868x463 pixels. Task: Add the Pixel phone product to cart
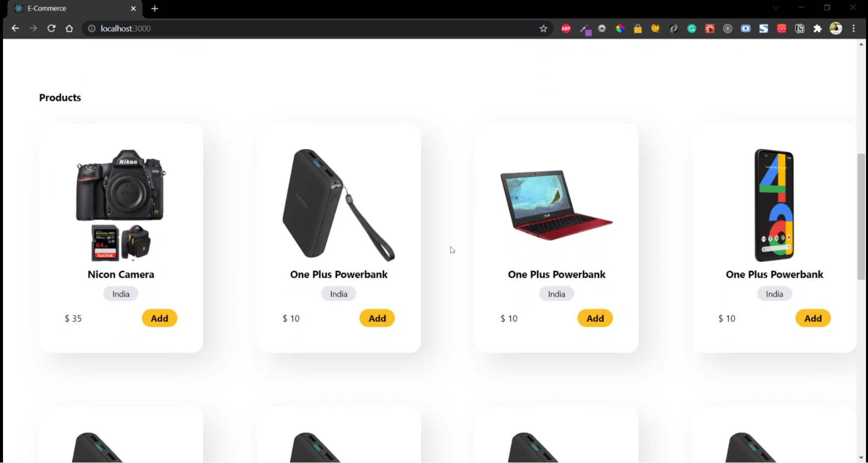pyautogui.click(x=813, y=318)
